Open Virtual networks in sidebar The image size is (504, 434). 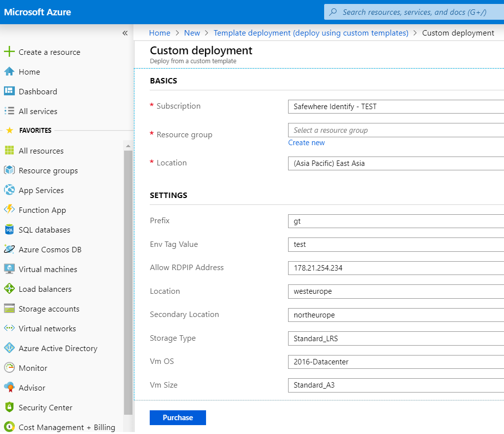pyautogui.click(x=47, y=329)
